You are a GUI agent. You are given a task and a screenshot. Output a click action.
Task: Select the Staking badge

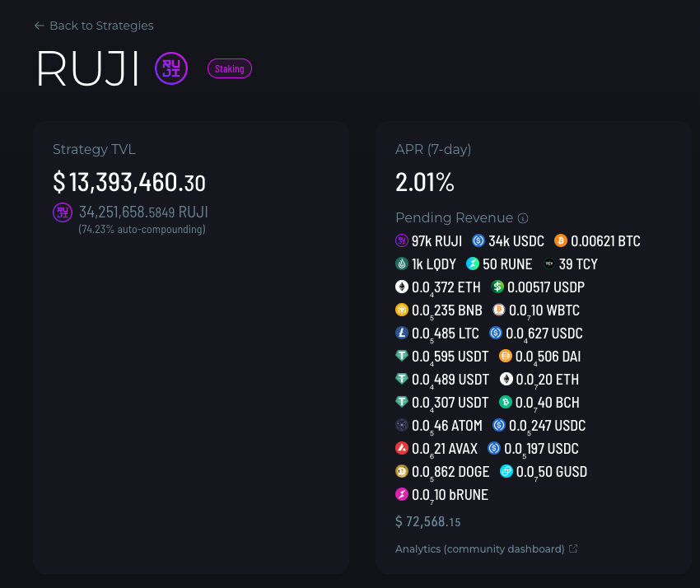pos(230,68)
